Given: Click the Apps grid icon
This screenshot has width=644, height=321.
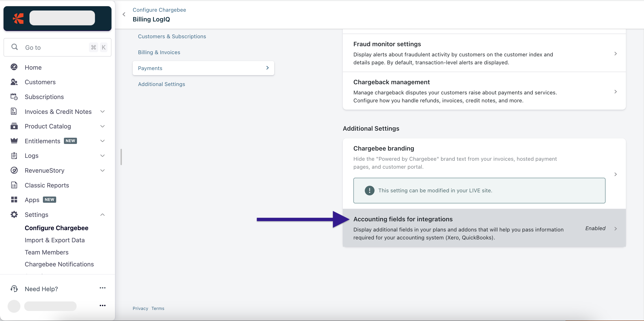Looking at the screenshot, I should [14, 199].
